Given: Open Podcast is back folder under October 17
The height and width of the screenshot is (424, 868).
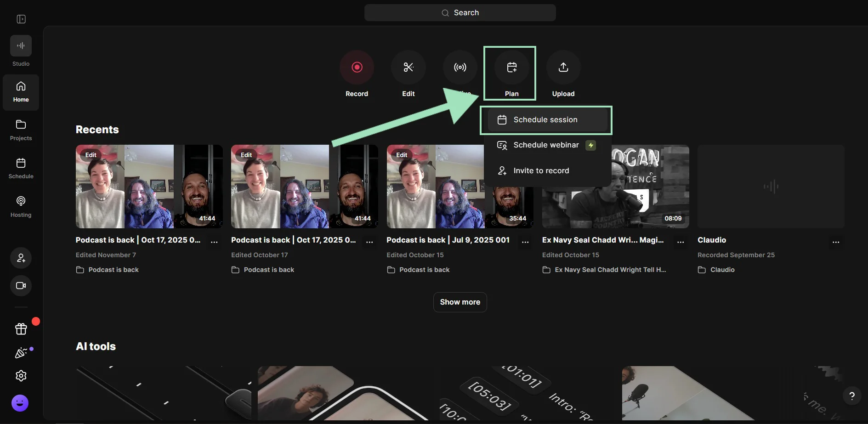Looking at the screenshot, I should click(x=262, y=270).
